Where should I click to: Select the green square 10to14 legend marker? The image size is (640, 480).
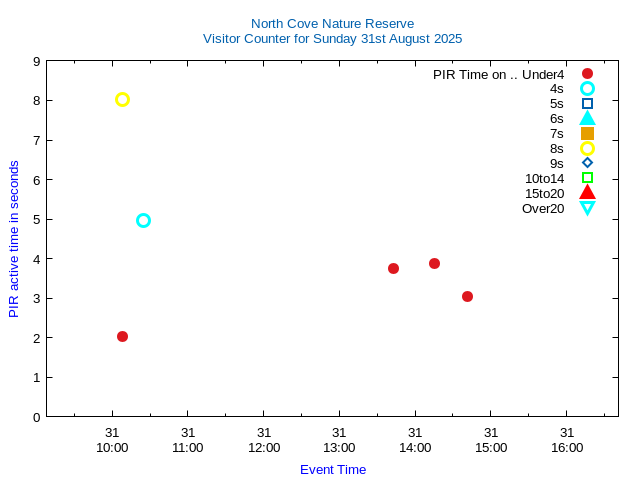coord(587,178)
